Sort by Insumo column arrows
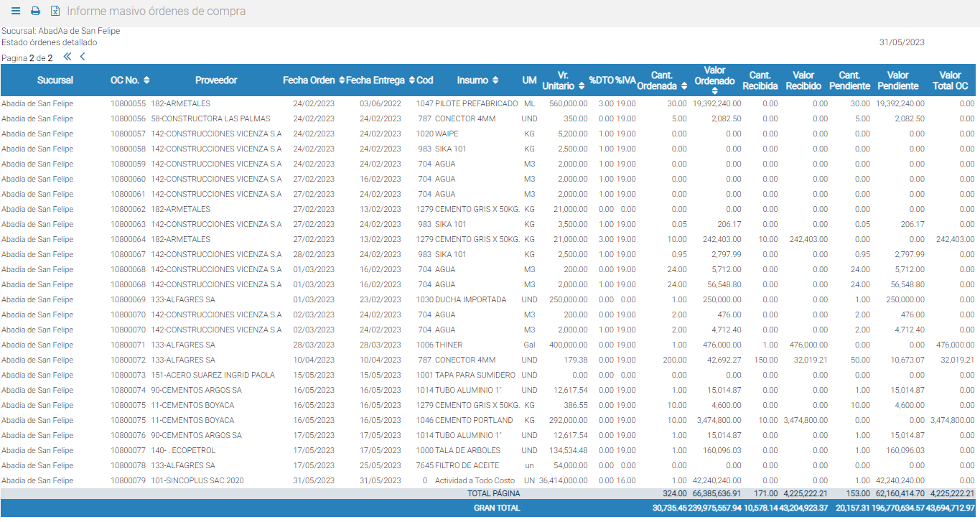 (495, 80)
